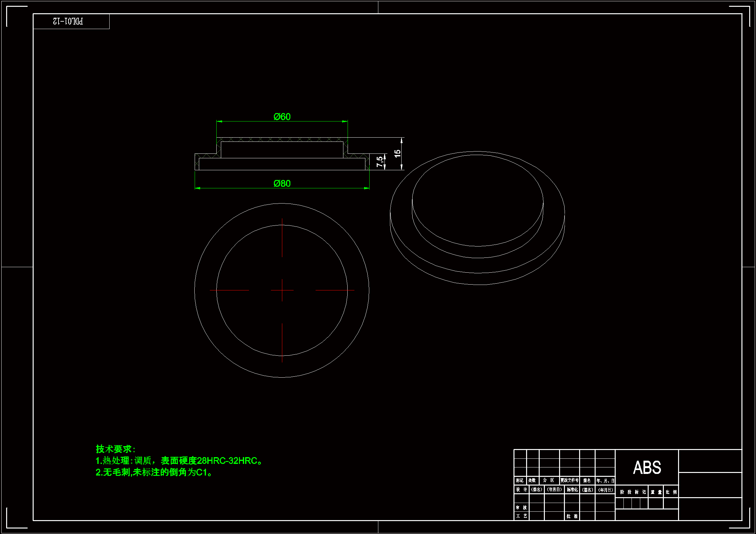This screenshot has width=756, height=534.
Task: Click the 批准 cell in title block
Action: pyautogui.click(x=572, y=516)
